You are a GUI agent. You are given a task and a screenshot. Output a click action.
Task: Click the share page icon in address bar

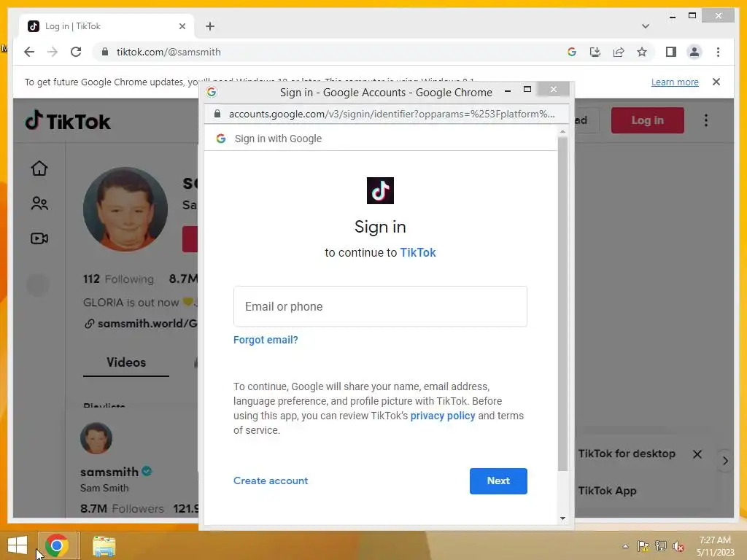[x=619, y=52]
